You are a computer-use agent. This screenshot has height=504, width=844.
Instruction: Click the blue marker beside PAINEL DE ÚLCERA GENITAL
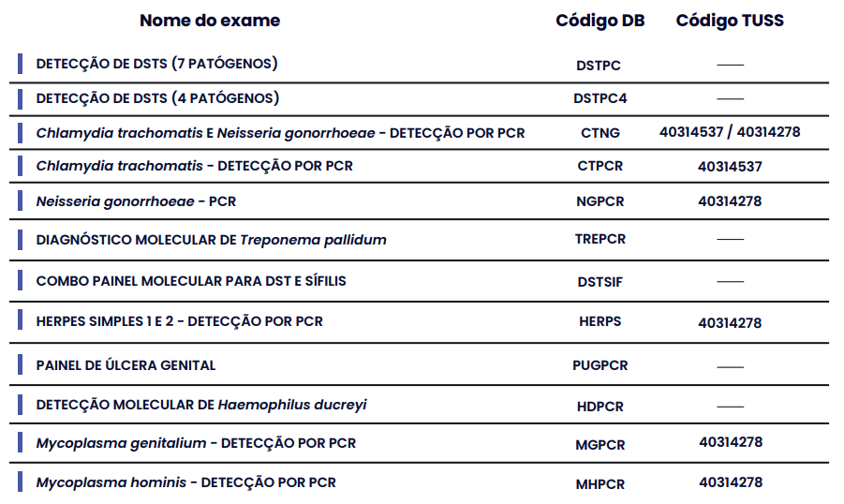tap(20, 364)
